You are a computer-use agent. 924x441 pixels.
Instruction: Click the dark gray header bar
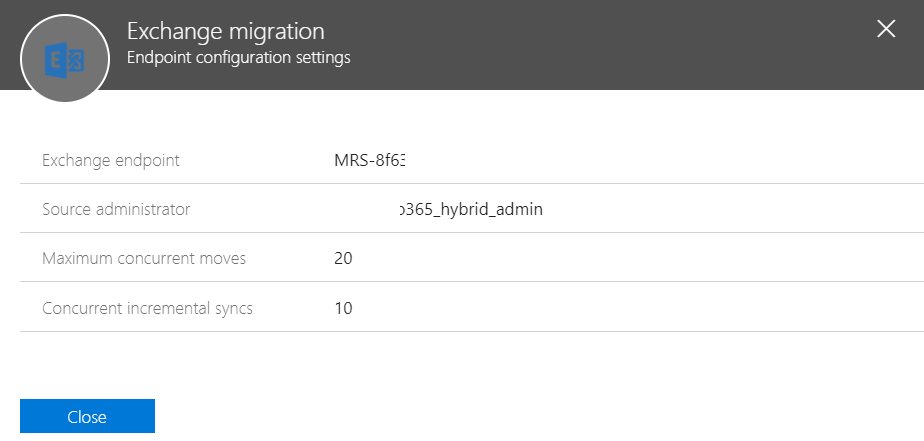(x=589, y=45)
